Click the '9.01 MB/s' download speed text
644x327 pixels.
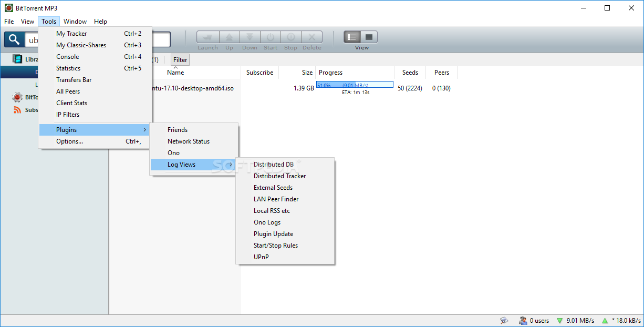580,321
